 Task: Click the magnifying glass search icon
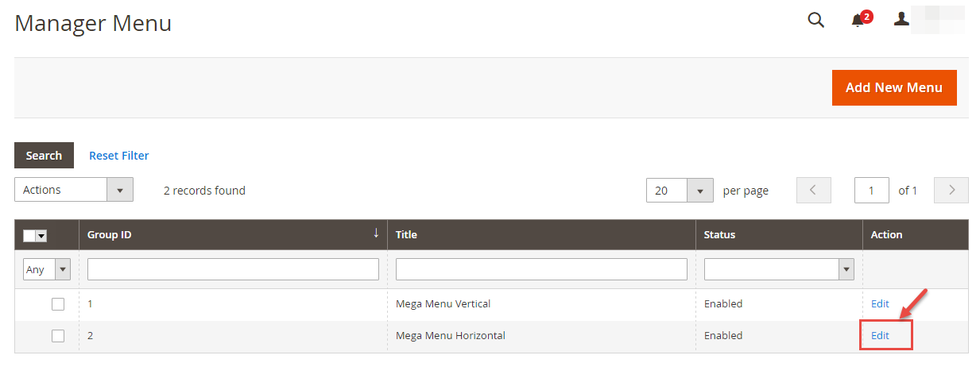(x=815, y=20)
